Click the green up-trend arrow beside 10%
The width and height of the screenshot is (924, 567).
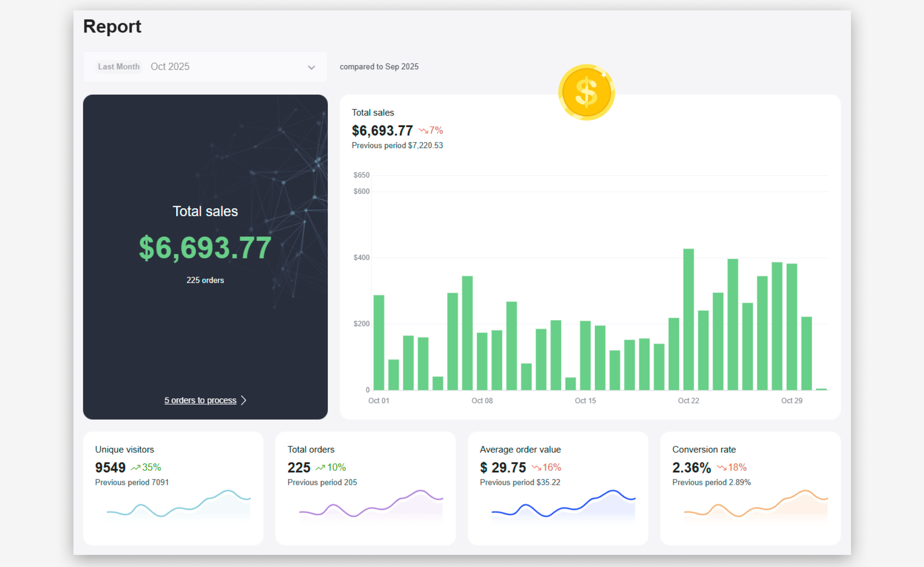320,468
